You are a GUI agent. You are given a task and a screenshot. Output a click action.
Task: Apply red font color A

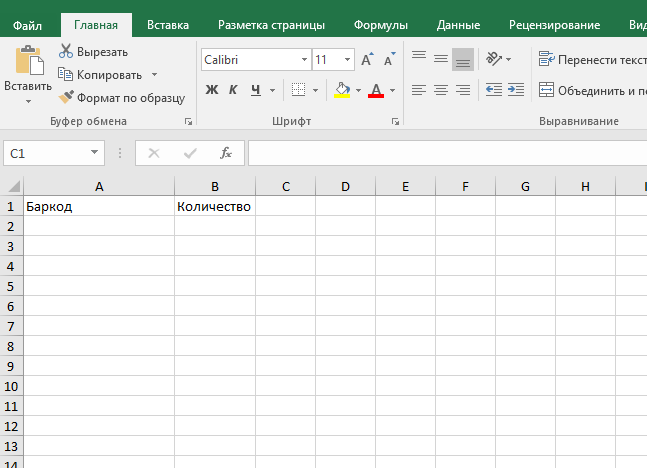[376, 90]
